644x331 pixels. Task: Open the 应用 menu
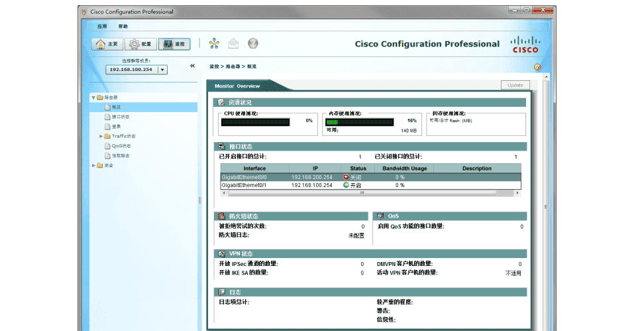click(102, 27)
